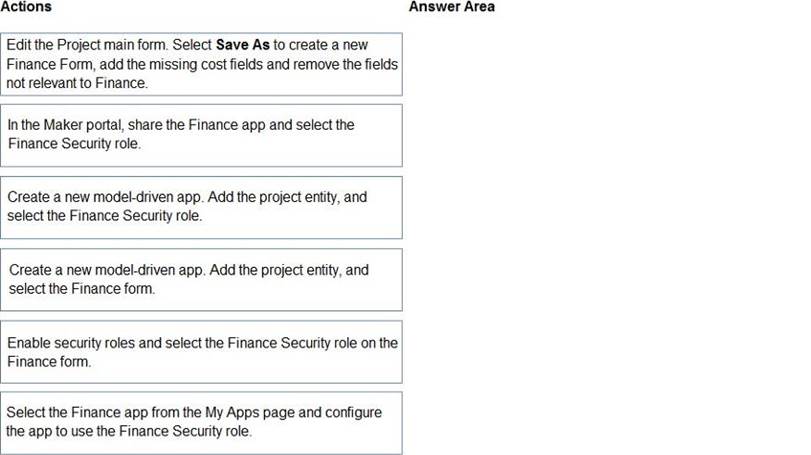Click 'select the Finance Security role.' line in third box
The width and height of the screenshot is (811, 455).
pos(105,215)
